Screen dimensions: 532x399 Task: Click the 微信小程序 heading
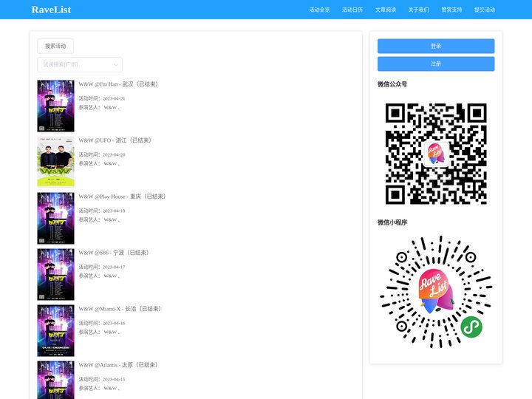[x=392, y=222]
